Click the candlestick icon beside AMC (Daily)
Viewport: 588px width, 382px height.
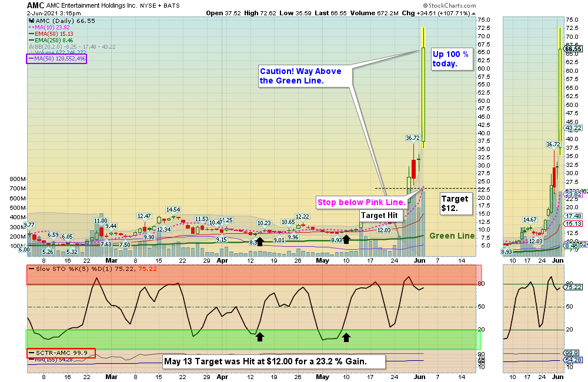pos(31,21)
